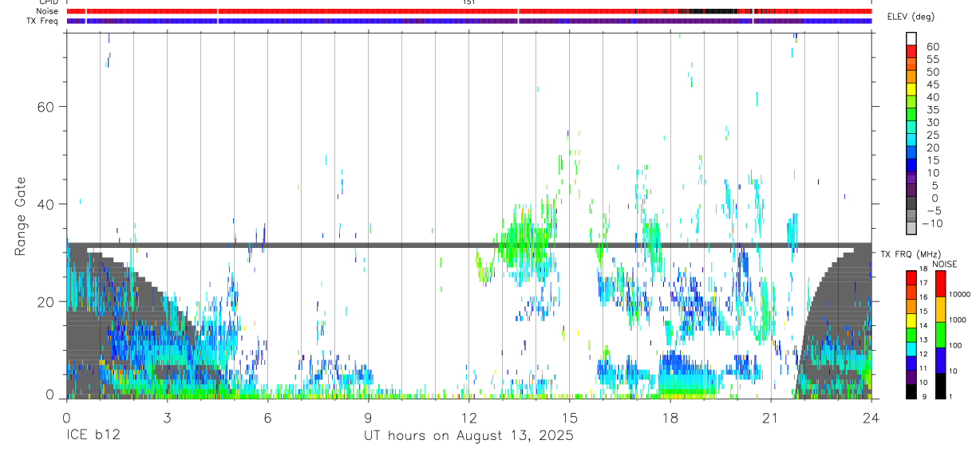Click the '15' tick on UT hours axis
The height and width of the screenshot is (452, 980).
[569, 418]
